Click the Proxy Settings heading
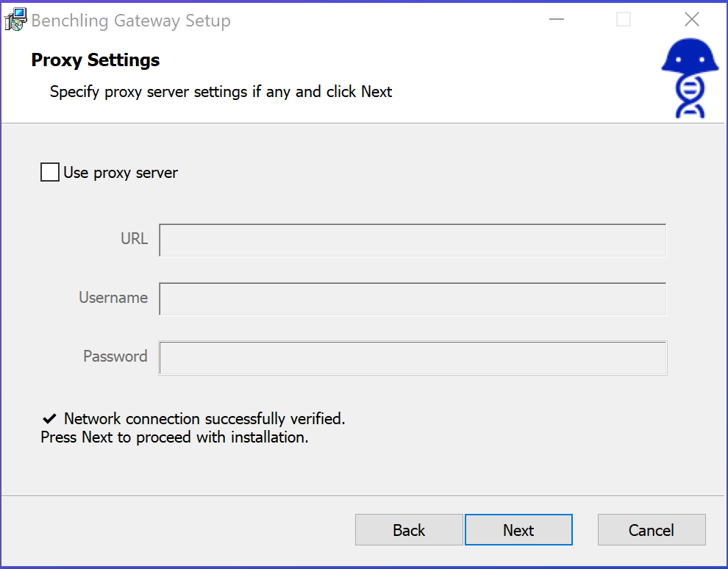Screen dimensions: 728x569 point(96,60)
